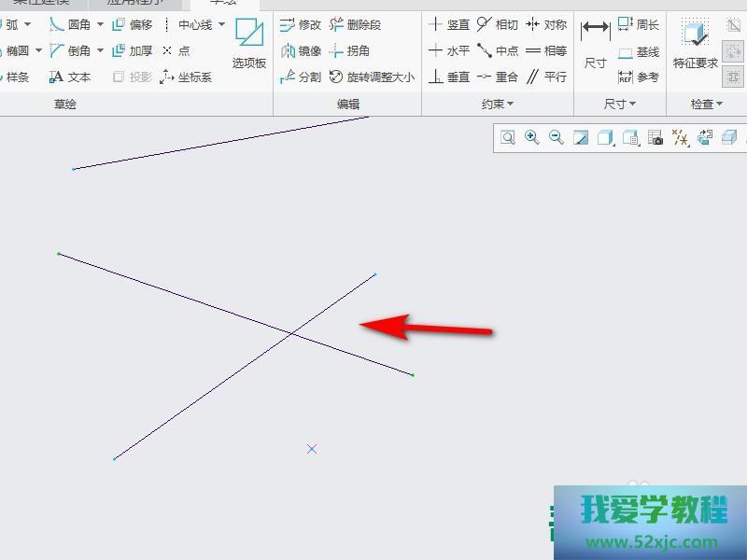Image resolution: width=747 pixels, height=560 pixels.
Task: Click the Delete Segment (删除段) button
Action: [x=355, y=25]
